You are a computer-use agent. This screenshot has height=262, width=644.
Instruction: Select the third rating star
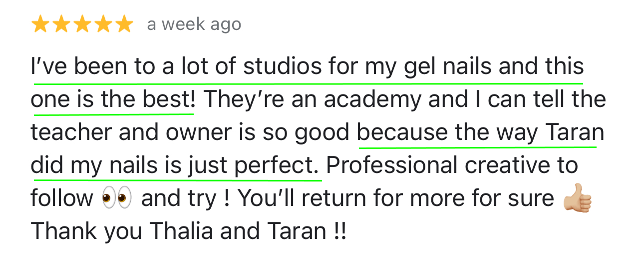coord(82,24)
